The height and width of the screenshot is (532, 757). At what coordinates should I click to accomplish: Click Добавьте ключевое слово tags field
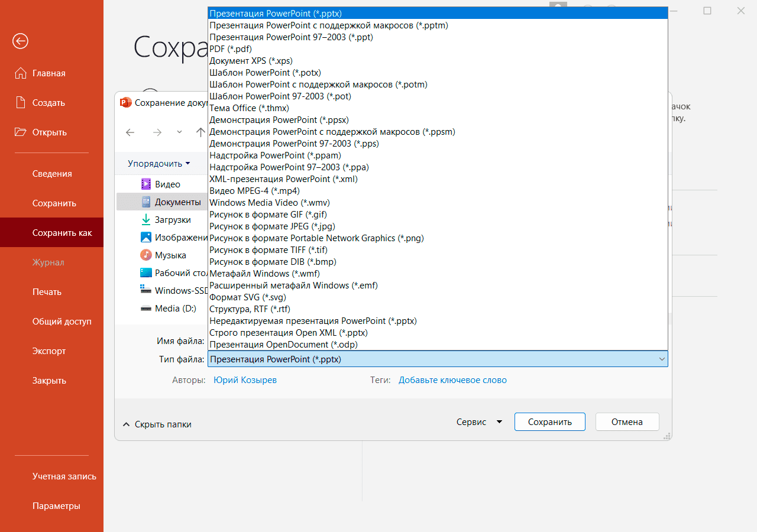pos(452,380)
